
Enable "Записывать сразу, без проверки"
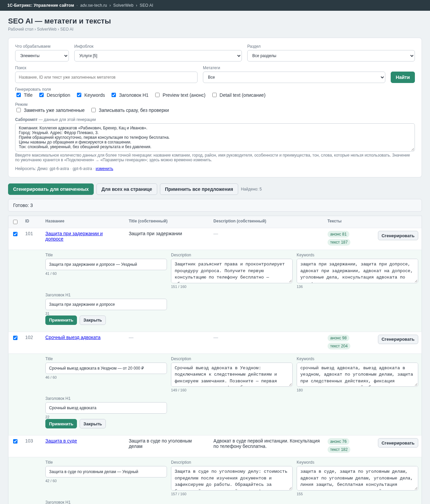click(x=94, y=110)
